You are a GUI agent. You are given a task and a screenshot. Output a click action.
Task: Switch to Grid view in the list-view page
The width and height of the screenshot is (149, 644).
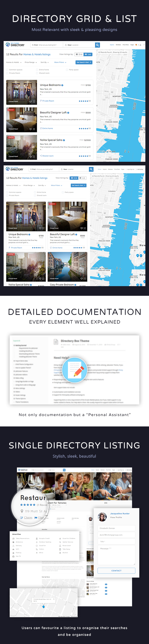click(79, 54)
